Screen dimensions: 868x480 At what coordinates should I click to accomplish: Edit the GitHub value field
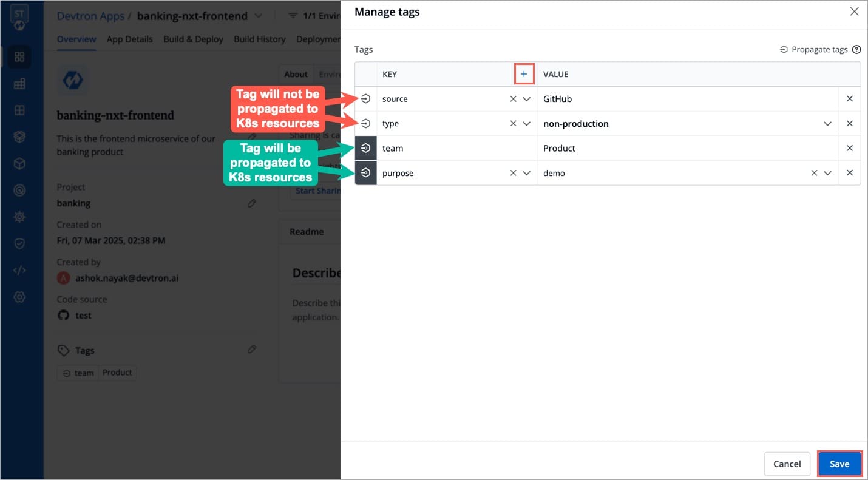point(688,99)
